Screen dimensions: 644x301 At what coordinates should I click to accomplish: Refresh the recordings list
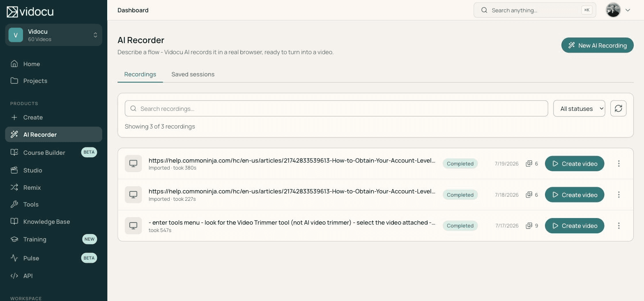tap(618, 108)
